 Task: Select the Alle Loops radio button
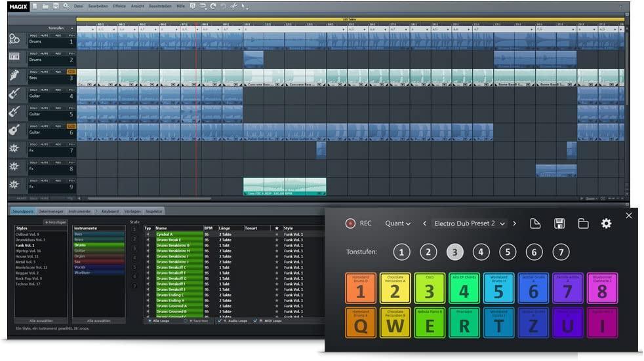pos(150,321)
